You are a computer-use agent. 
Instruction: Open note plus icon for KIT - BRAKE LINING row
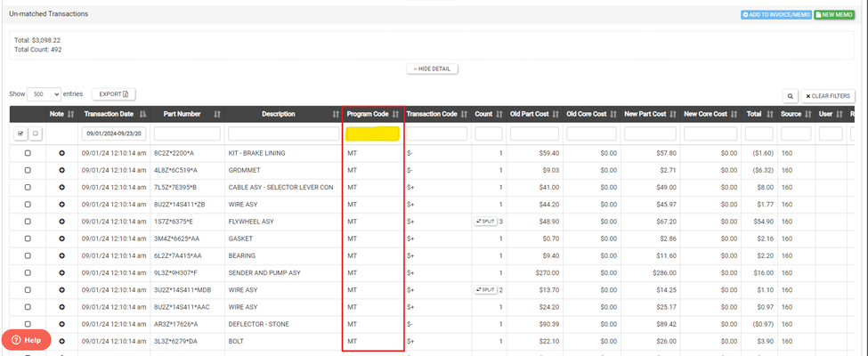tap(62, 153)
